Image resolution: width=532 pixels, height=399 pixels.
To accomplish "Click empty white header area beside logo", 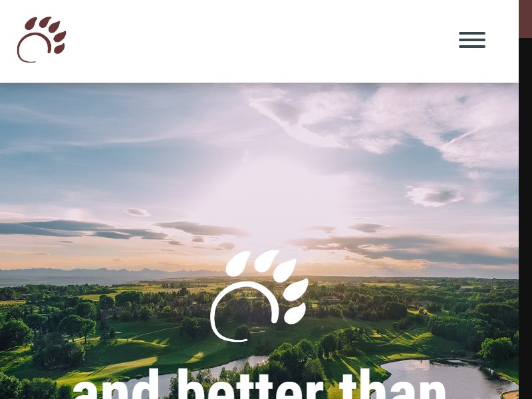I will (261, 41).
